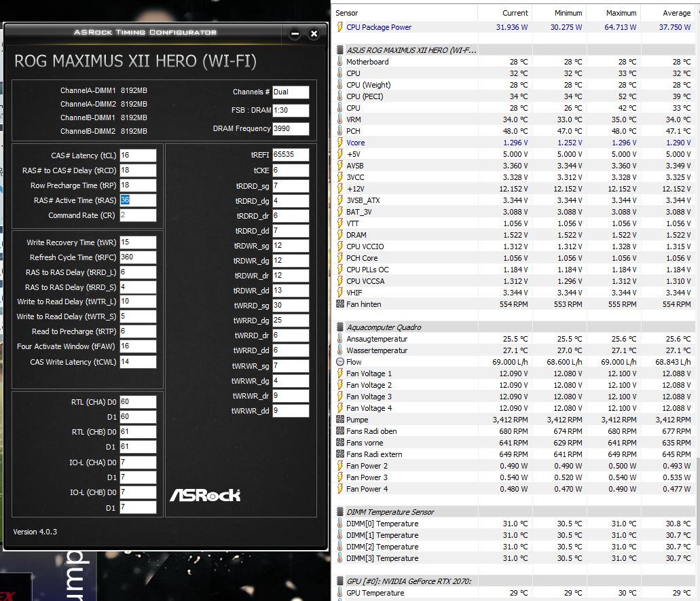Select the RAS# to CAS# Delay (tRCD) field

click(x=138, y=170)
